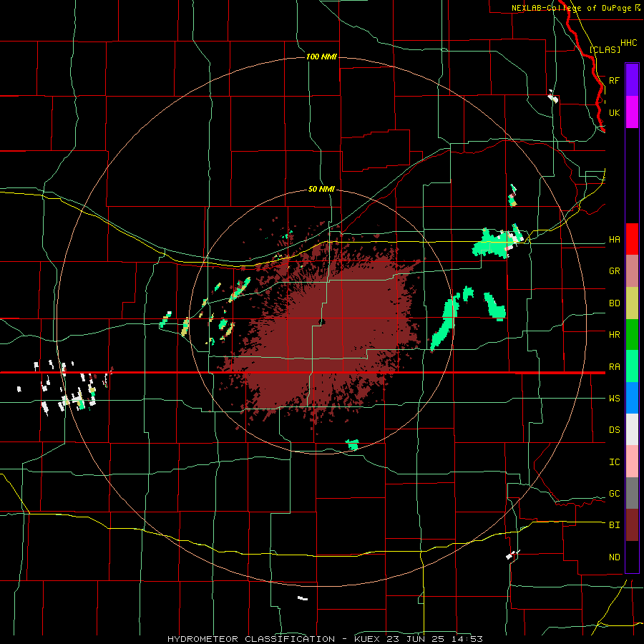Click the magenta UK color swatch

click(x=632, y=112)
